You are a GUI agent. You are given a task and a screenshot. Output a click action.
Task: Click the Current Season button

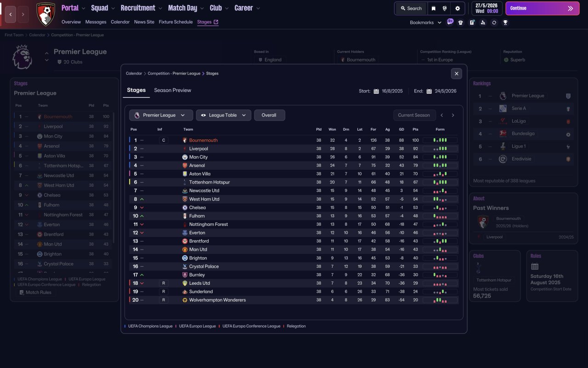414,115
